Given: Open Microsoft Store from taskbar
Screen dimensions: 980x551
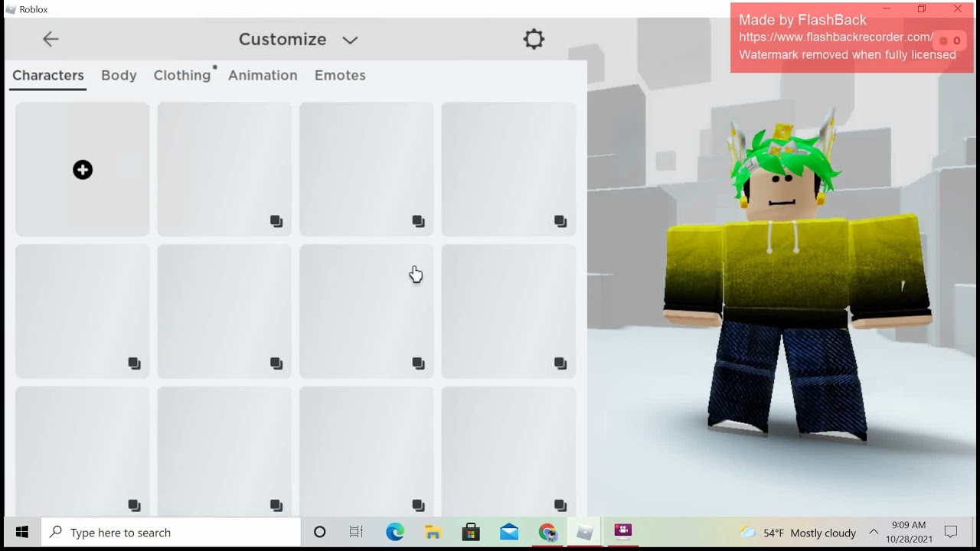Looking at the screenshot, I should coord(471,532).
